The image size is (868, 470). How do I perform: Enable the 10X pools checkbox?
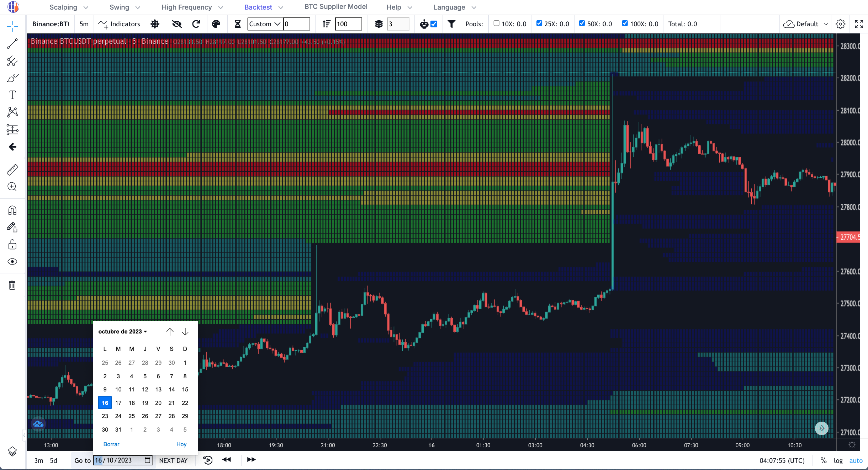click(496, 23)
